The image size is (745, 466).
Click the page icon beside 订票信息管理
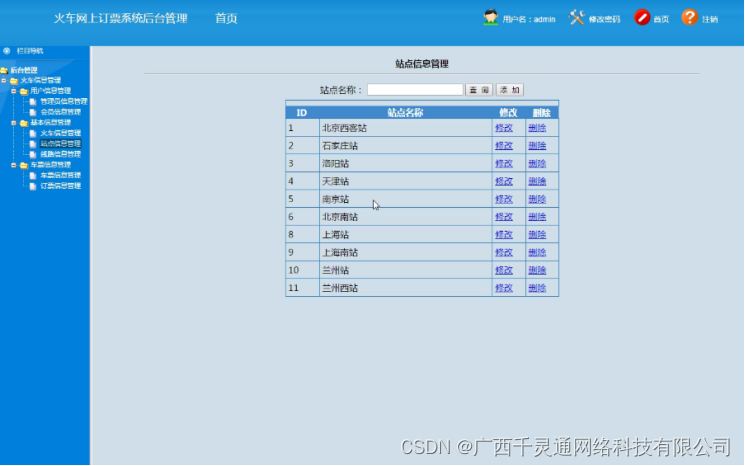point(33,186)
